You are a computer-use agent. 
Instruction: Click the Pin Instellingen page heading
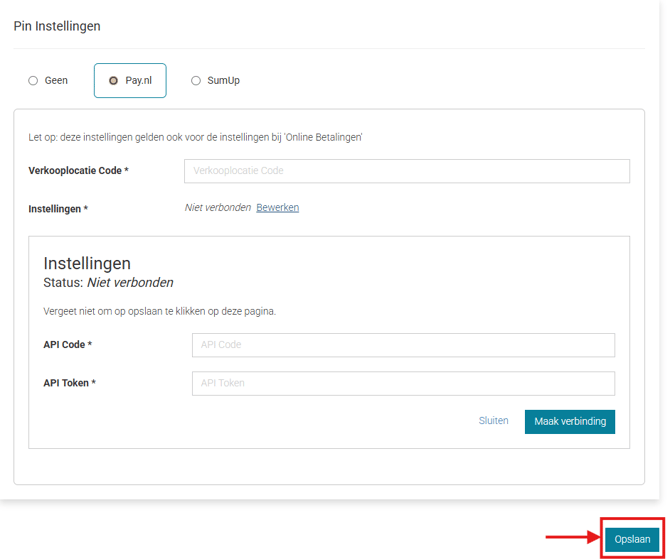pyautogui.click(x=57, y=26)
